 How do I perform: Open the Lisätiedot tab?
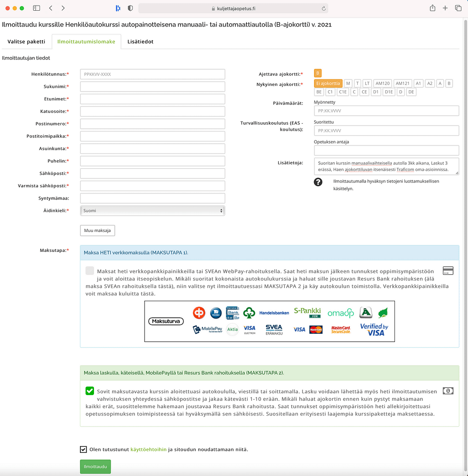140,41
